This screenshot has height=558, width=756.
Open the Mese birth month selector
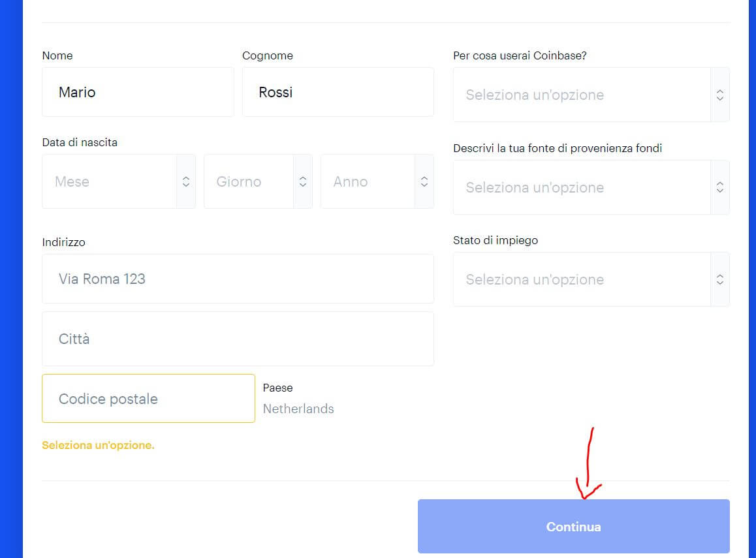pos(119,181)
